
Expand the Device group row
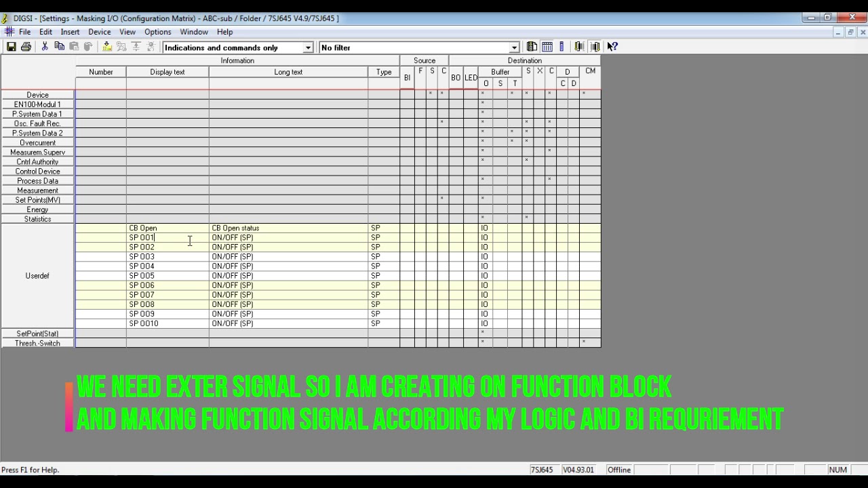point(37,95)
